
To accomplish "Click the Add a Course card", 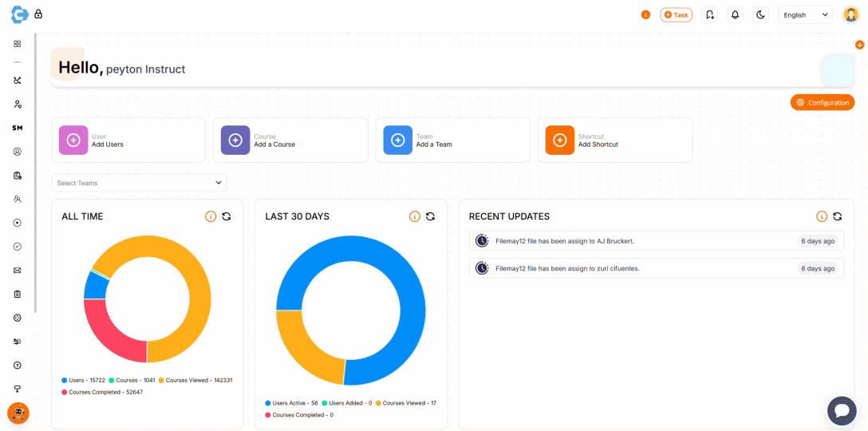I will (290, 140).
